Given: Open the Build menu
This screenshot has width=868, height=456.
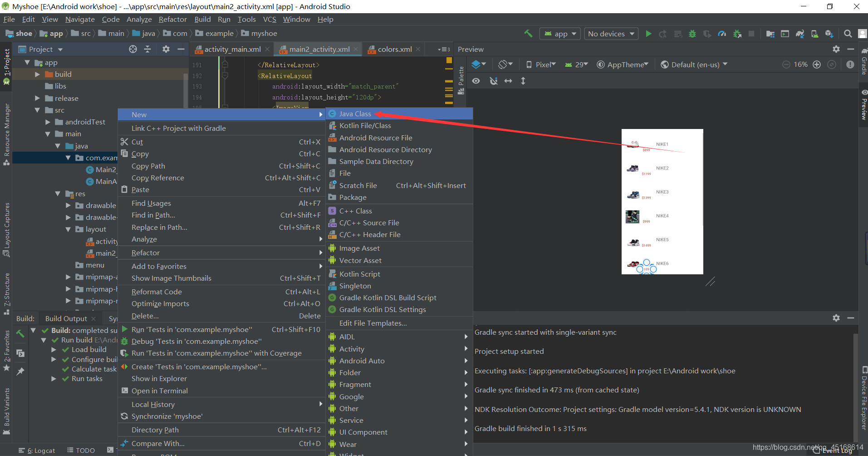Looking at the screenshot, I should [x=202, y=19].
